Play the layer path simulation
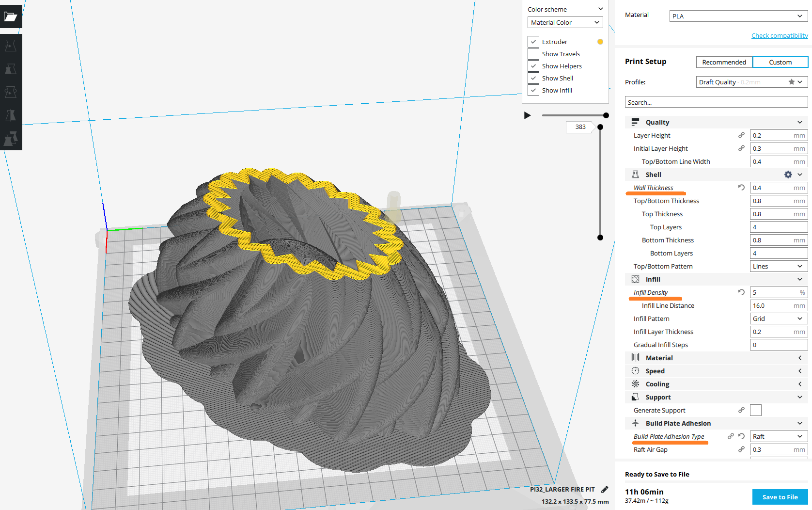Image resolution: width=812 pixels, height=510 pixels. pyautogui.click(x=528, y=115)
